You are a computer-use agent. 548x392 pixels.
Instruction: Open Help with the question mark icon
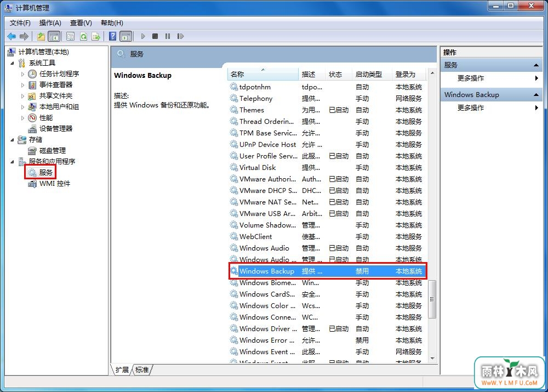click(x=112, y=36)
